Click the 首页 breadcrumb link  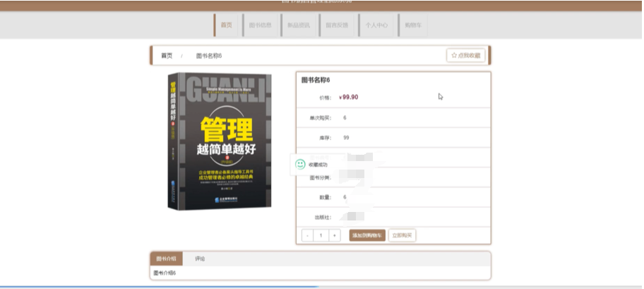point(167,56)
